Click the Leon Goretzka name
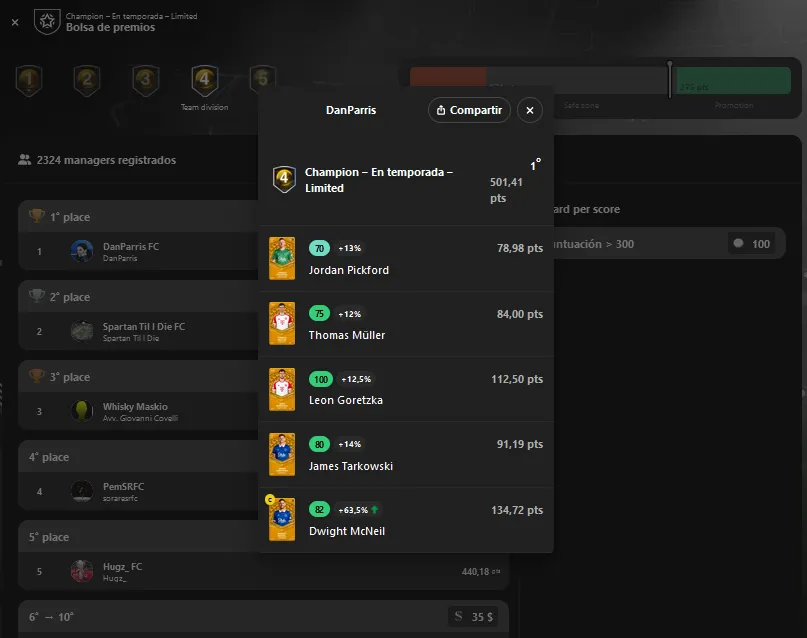807x638 pixels. tap(346, 400)
